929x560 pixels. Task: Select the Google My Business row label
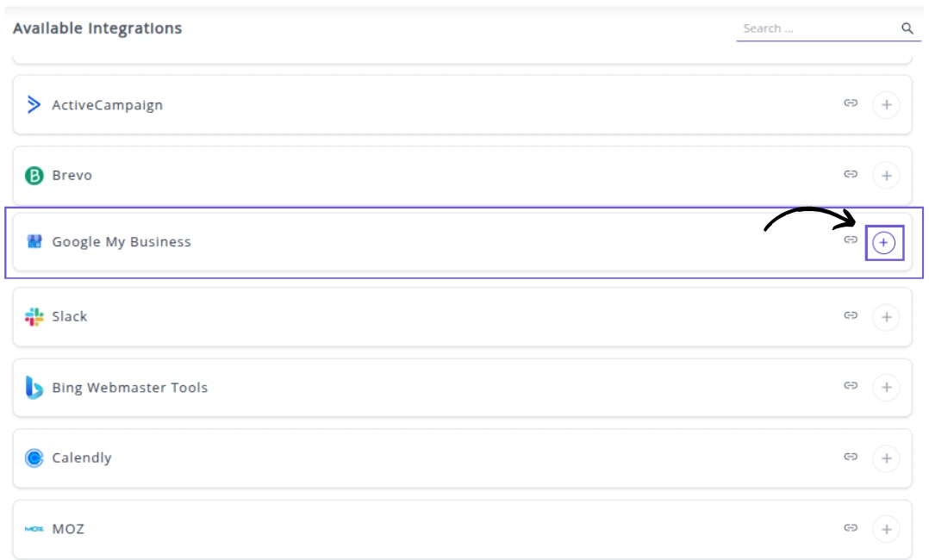[122, 242]
